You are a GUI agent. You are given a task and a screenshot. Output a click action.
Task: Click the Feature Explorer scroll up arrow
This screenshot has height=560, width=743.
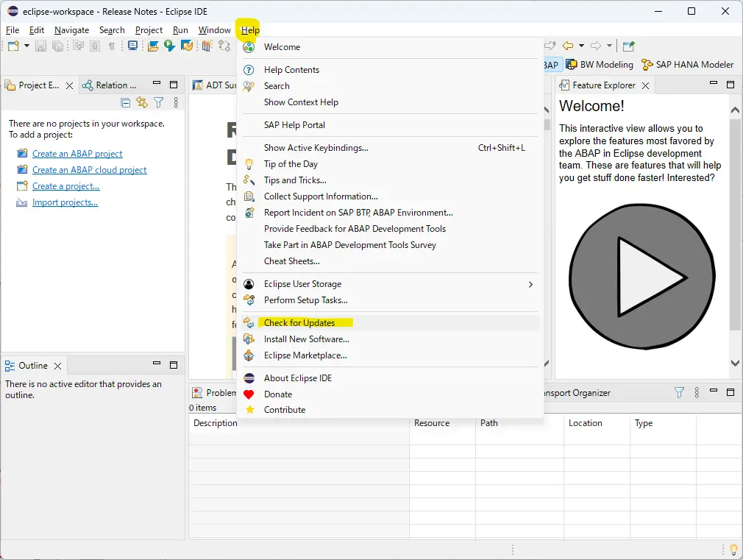click(735, 110)
